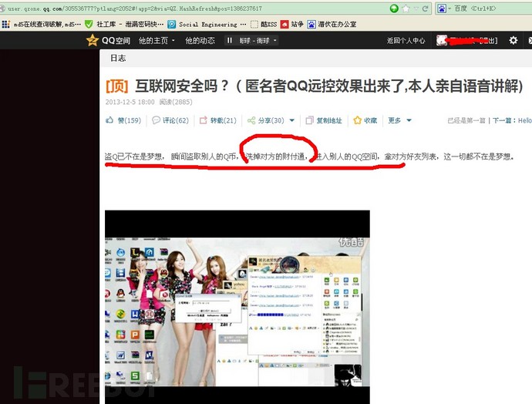Repost with 转载(21) button
The width and height of the screenshot is (532, 404).
[x=218, y=120]
